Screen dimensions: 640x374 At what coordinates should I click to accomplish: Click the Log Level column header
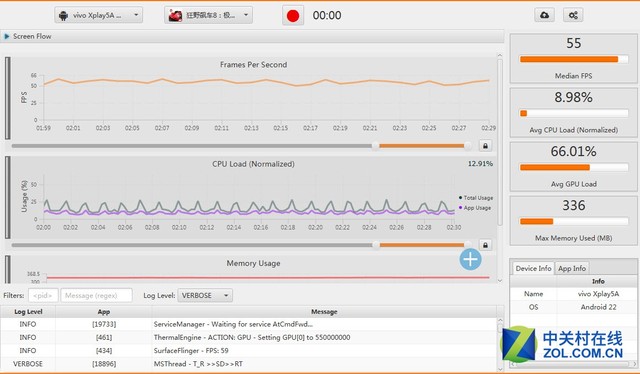(x=28, y=312)
